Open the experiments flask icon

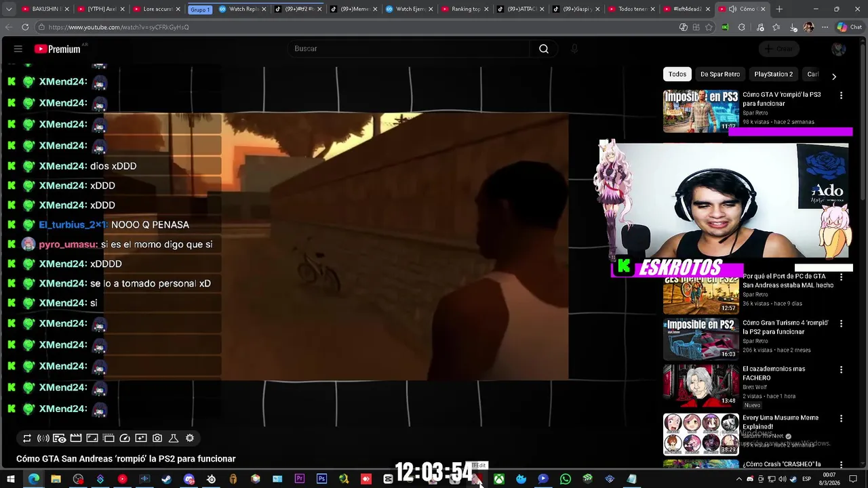pos(174,439)
